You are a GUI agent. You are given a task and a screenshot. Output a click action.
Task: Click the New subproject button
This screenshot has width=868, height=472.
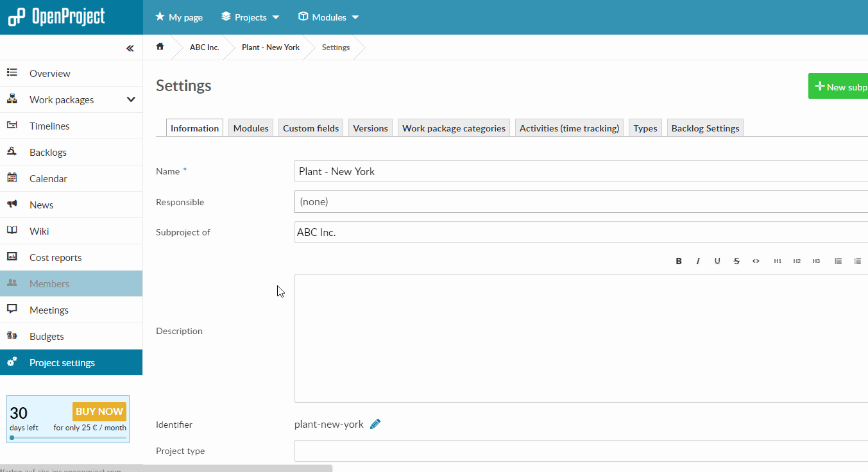click(839, 87)
